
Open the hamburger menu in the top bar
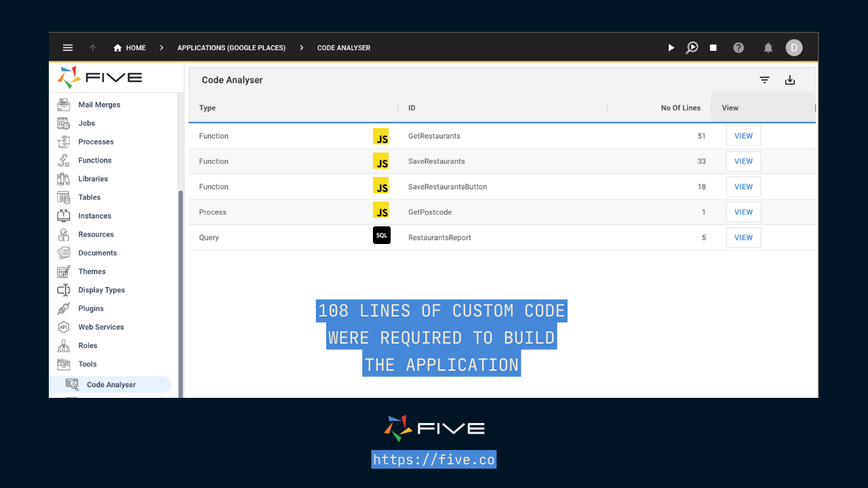tap(68, 47)
